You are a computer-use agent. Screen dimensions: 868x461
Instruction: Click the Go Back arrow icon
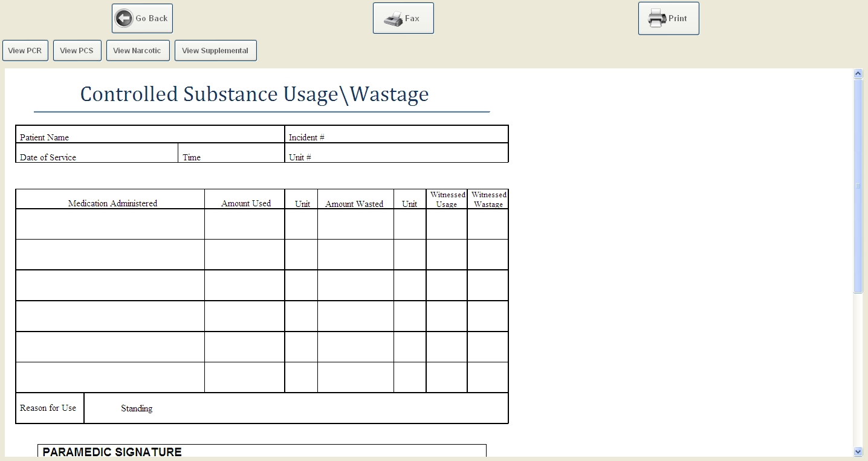[123, 18]
